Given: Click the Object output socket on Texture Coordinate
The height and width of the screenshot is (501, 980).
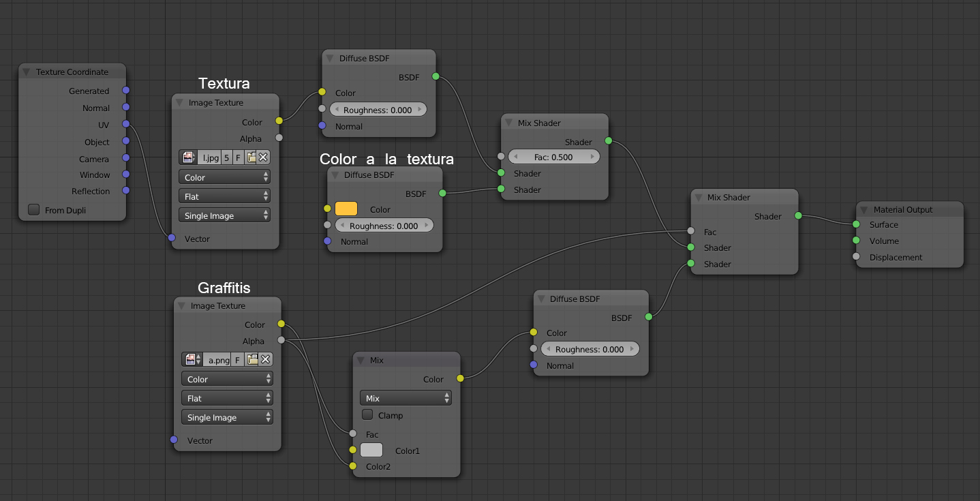Looking at the screenshot, I should (125, 141).
